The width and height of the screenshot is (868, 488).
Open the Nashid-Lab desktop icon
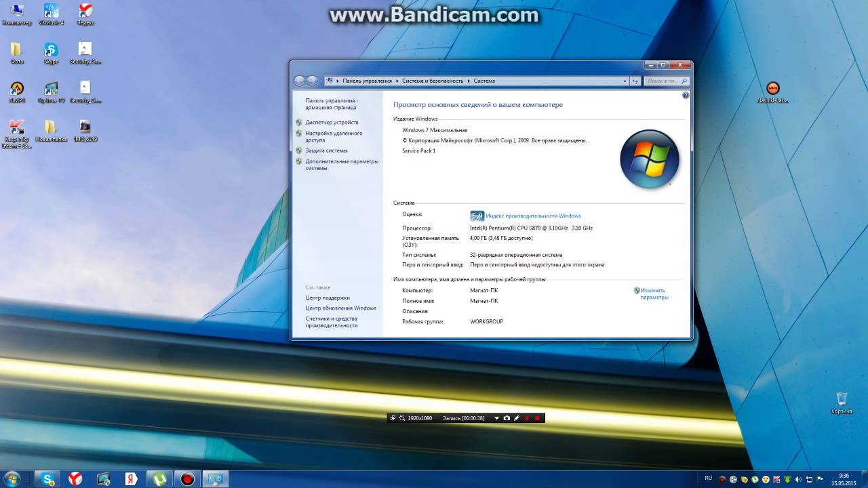click(x=773, y=92)
